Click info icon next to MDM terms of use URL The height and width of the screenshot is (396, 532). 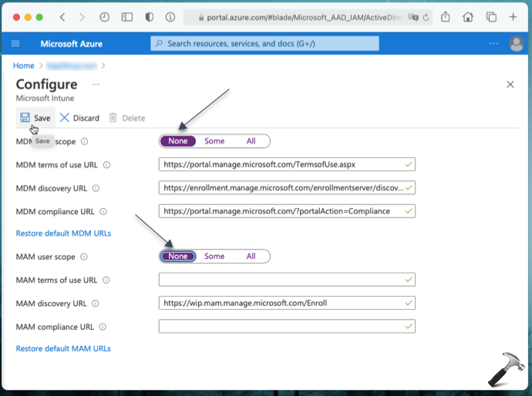107,165
